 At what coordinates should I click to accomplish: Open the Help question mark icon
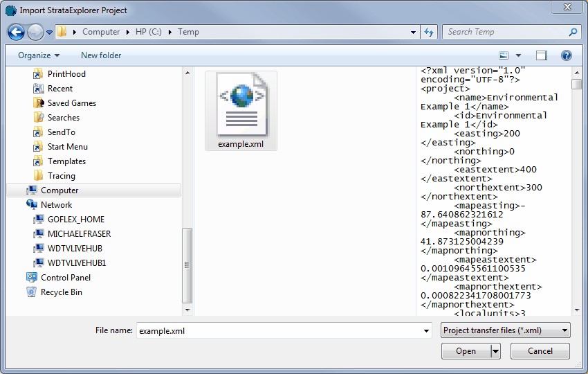(566, 55)
